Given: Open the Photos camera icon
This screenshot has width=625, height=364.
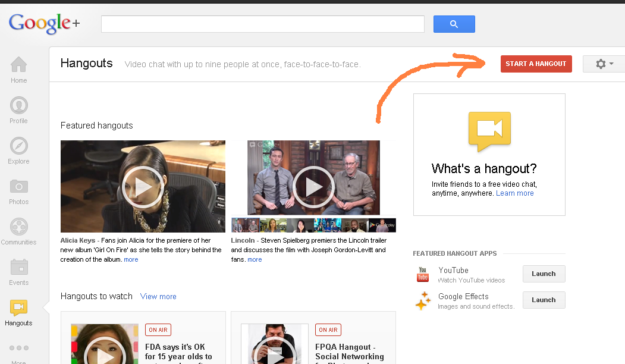Looking at the screenshot, I should coord(19,186).
